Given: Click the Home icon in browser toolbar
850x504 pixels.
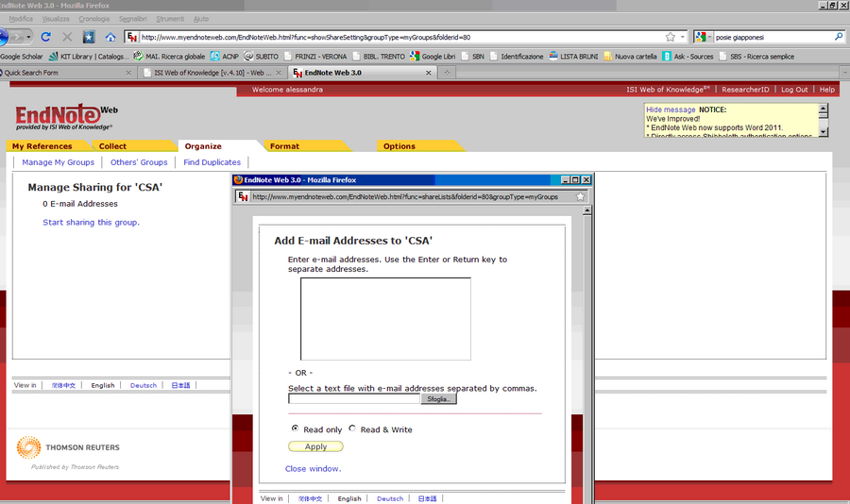Looking at the screenshot, I should pos(110,37).
